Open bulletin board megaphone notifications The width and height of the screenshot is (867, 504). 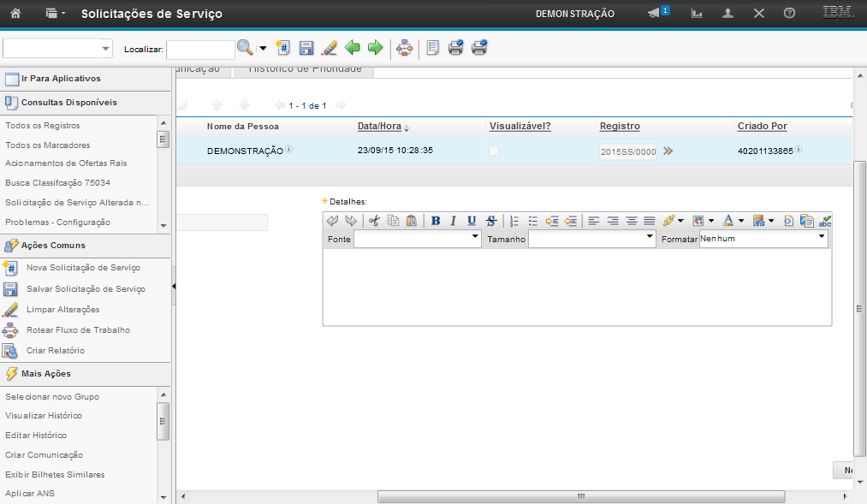pos(655,14)
